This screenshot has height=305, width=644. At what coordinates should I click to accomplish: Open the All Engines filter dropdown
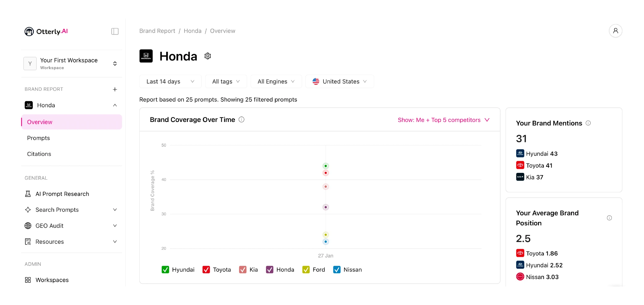[276, 81]
